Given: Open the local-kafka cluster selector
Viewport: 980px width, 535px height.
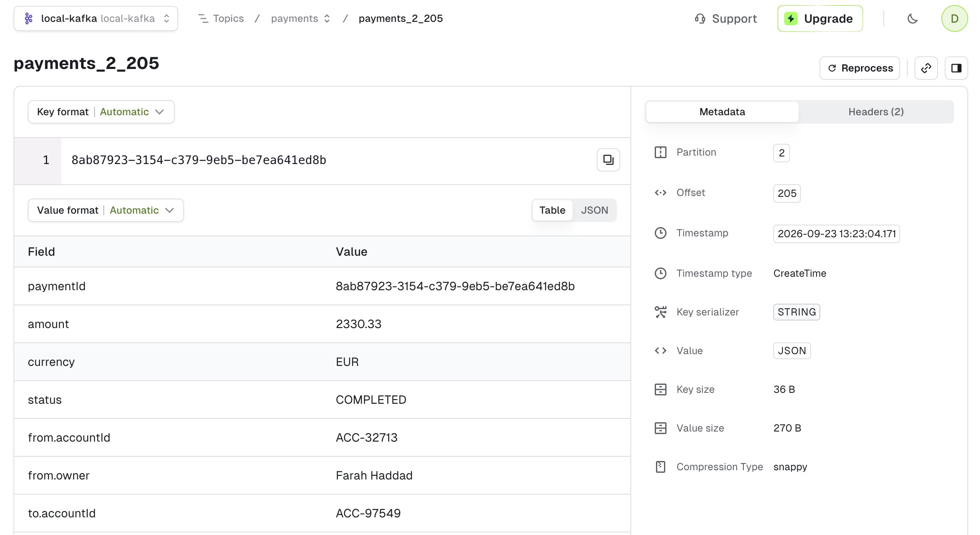Looking at the screenshot, I should (x=96, y=19).
